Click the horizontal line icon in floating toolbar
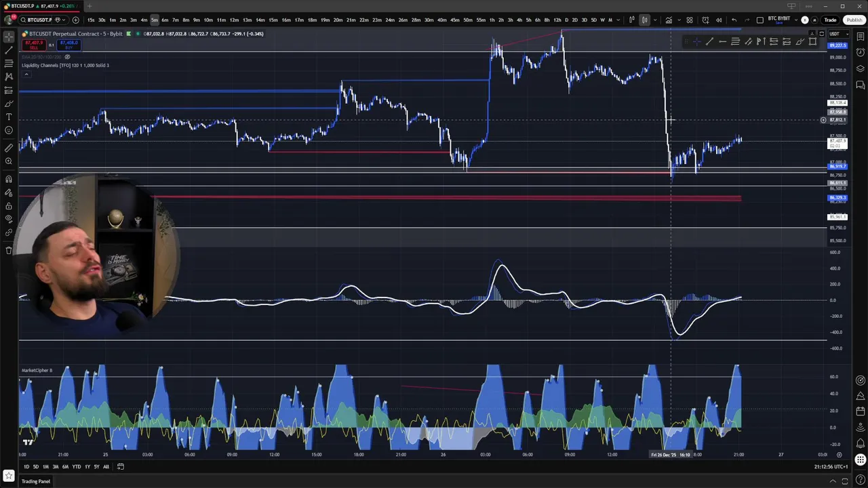868x488 pixels. (x=723, y=42)
